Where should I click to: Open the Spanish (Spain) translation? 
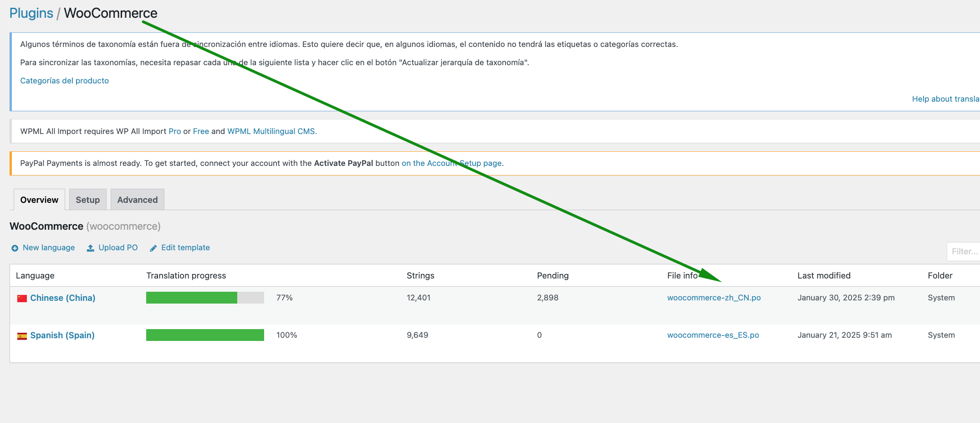[x=62, y=335]
